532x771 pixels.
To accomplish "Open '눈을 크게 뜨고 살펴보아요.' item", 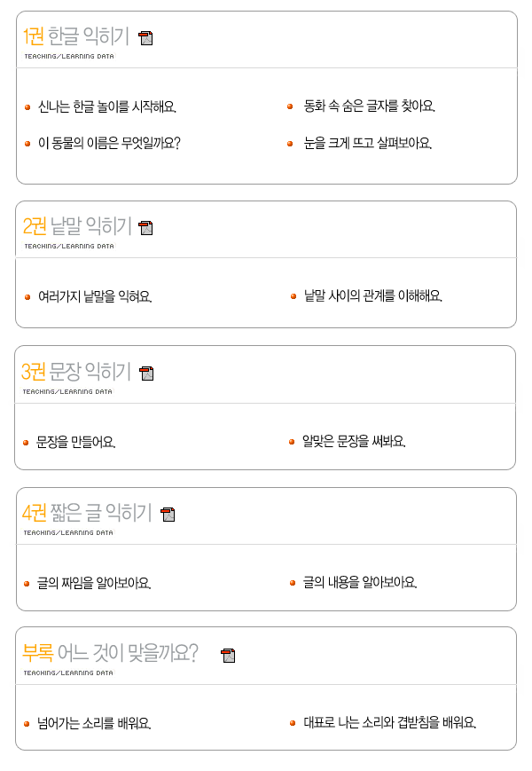I will click(368, 143).
